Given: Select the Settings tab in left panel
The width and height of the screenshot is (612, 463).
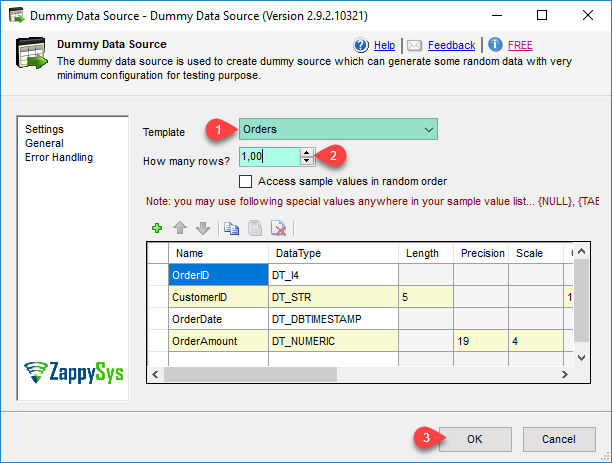Looking at the screenshot, I should point(44,129).
